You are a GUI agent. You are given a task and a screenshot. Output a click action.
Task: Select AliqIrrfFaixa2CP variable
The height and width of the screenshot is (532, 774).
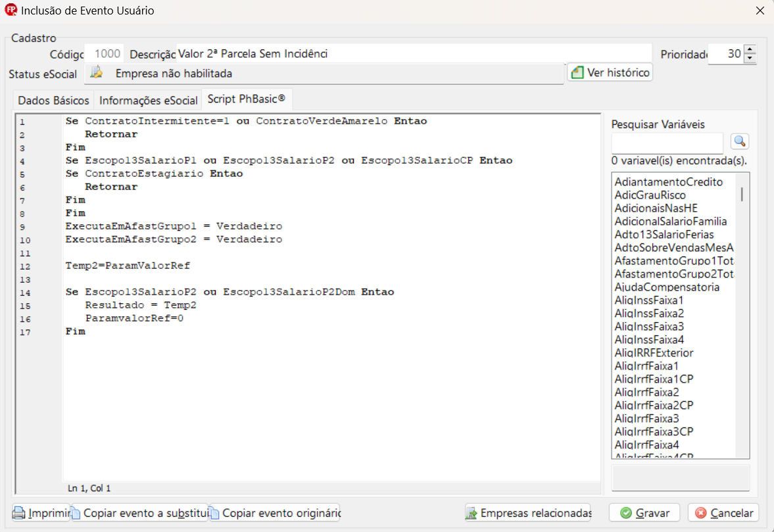tap(654, 405)
